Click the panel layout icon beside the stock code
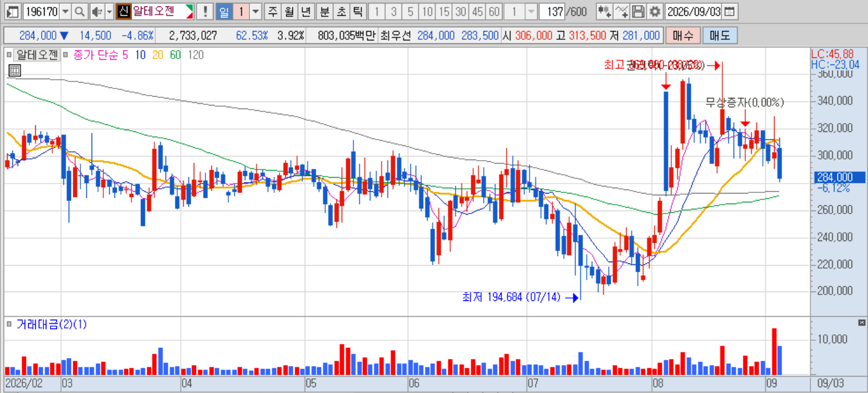The height and width of the screenshot is (393, 868). (x=13, y=11)
